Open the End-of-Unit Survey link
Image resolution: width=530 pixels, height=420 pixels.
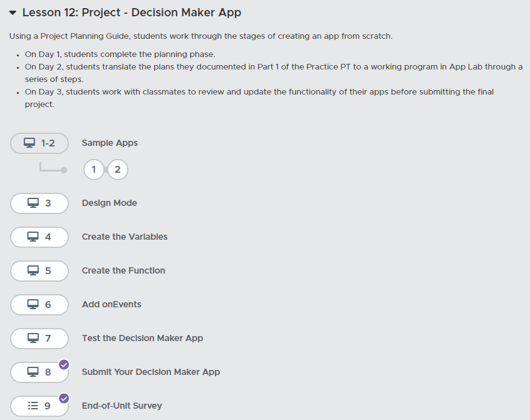(122, 406)
